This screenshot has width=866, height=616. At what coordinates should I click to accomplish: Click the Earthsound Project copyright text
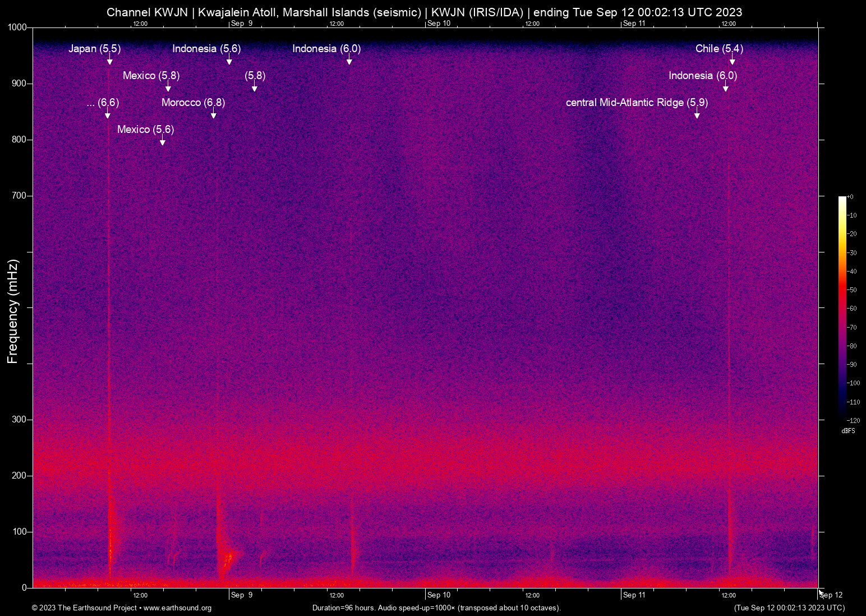coord(122,608)
